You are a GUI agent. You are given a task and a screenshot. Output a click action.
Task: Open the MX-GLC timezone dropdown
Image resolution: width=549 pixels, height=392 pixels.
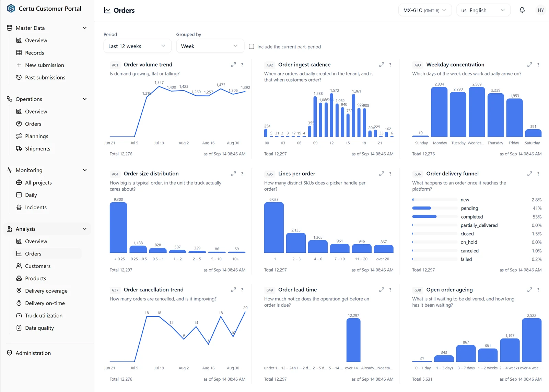click(x=425, y=10)
